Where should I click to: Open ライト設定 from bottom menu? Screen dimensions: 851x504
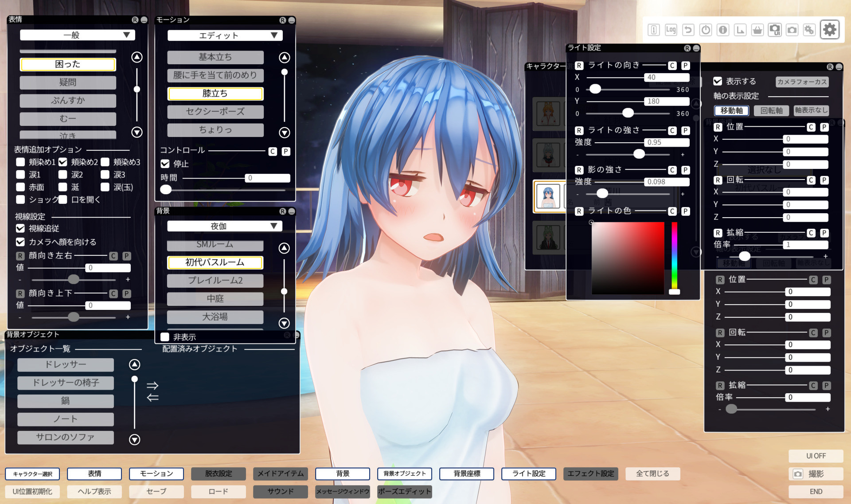(528, 473)
